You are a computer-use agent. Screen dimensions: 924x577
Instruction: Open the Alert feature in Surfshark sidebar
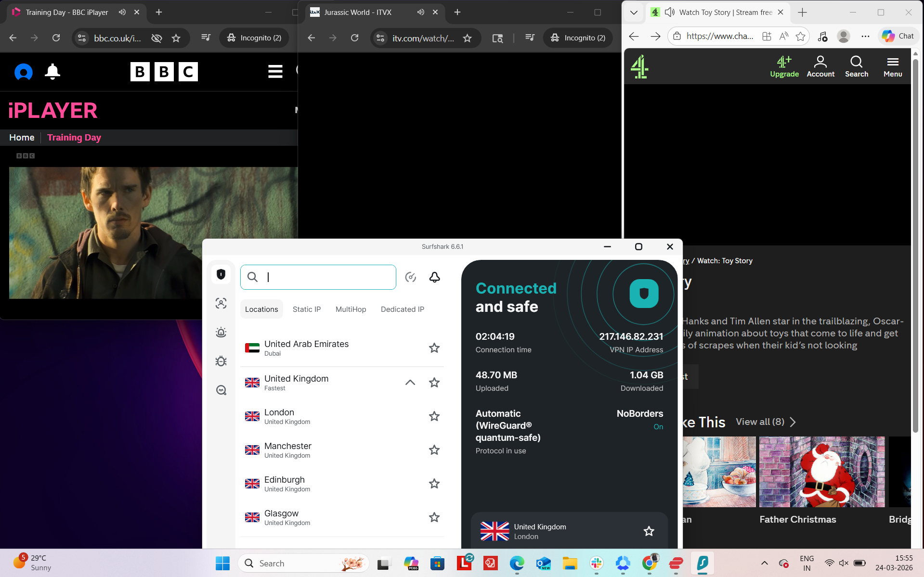pos(221,332)
